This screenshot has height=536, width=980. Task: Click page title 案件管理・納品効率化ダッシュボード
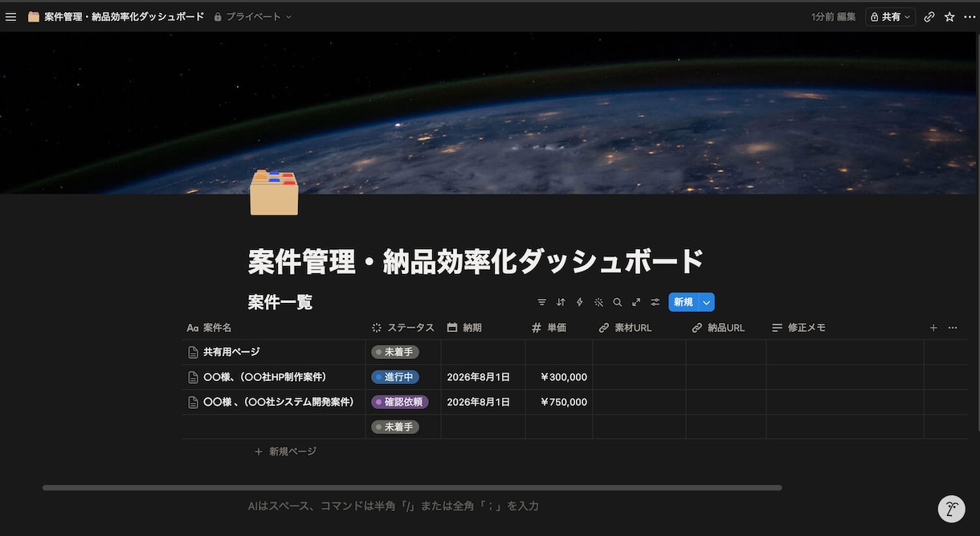click(476, 261)
